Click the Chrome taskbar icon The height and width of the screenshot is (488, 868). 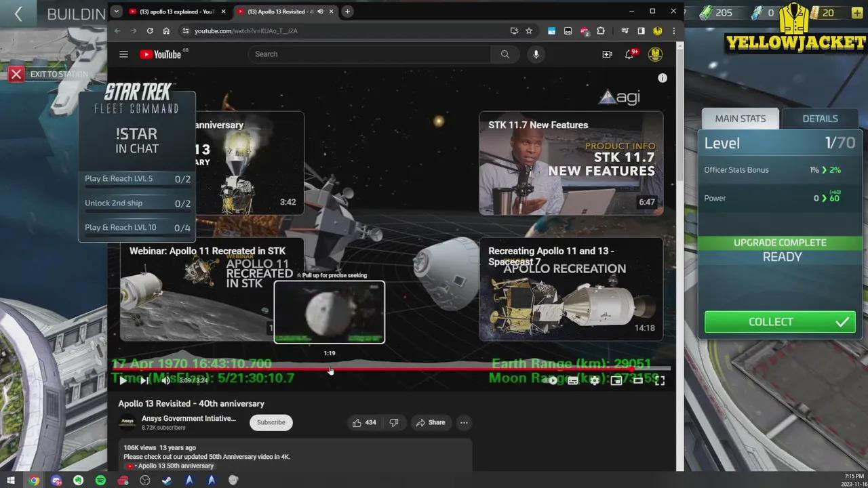(x=34, y=481)
